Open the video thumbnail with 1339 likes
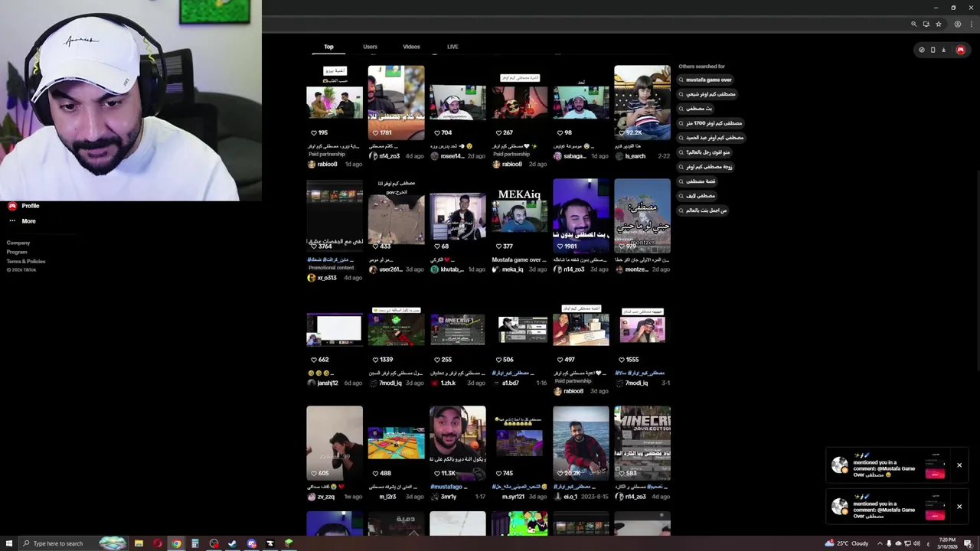This screenshot has height=551, width=980. click(x=396, y=330)
